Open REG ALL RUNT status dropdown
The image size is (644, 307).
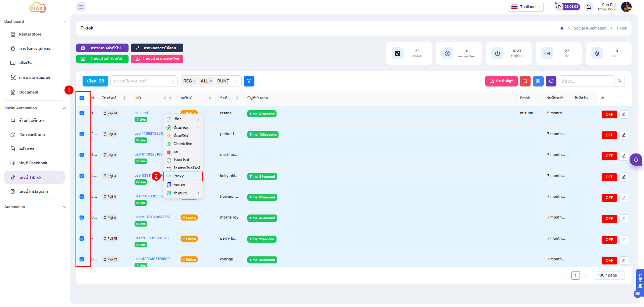[x=211, y=81]
